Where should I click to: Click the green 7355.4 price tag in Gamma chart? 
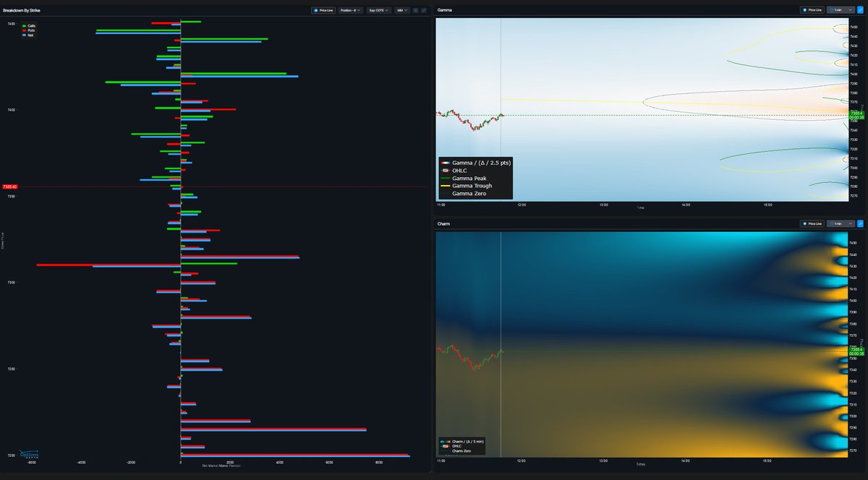tap(856, 115)
